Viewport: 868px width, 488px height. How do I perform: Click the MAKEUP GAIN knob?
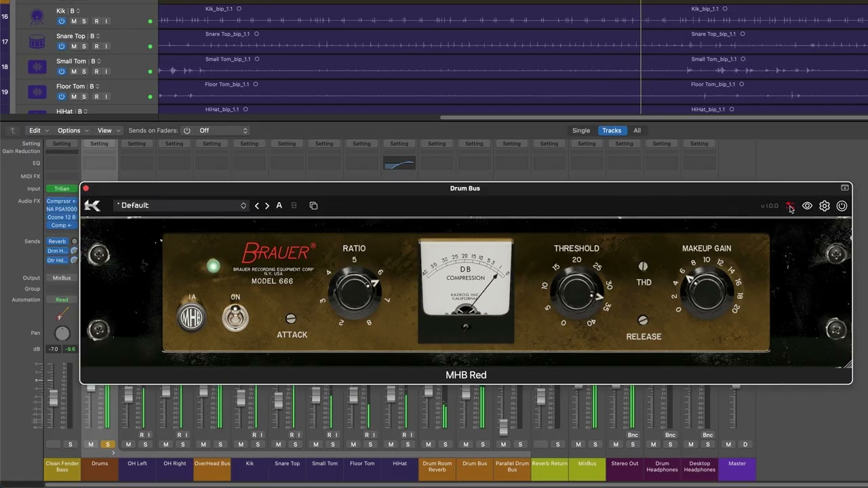(x=706, y=293)
